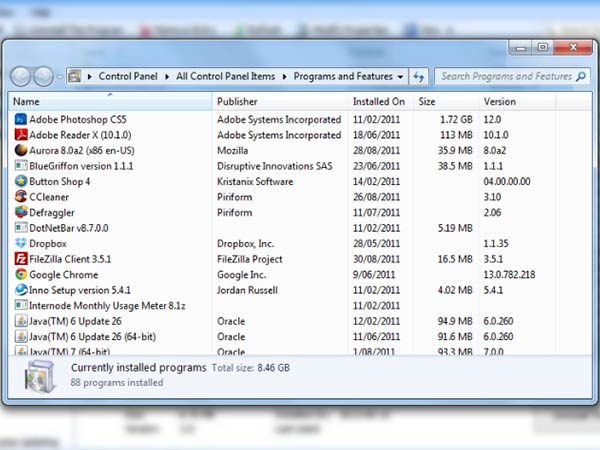Viewport: 600px width, 450px height.
Task: Sort by the Installed On column header
Action: [380, 101]
